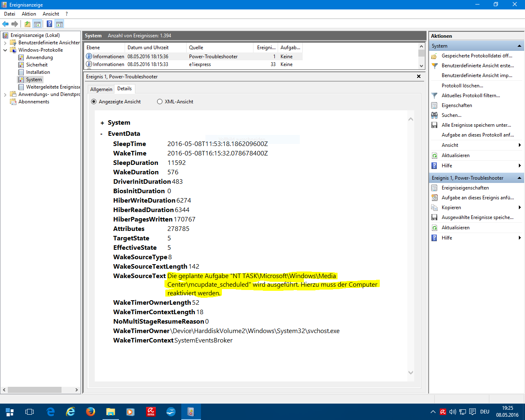
Task: Select Installation log in tree
Action: tap(38, 72)
